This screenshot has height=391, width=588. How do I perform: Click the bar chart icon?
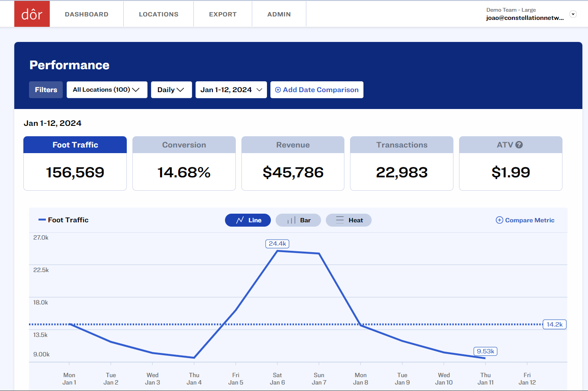pos(291,220)
